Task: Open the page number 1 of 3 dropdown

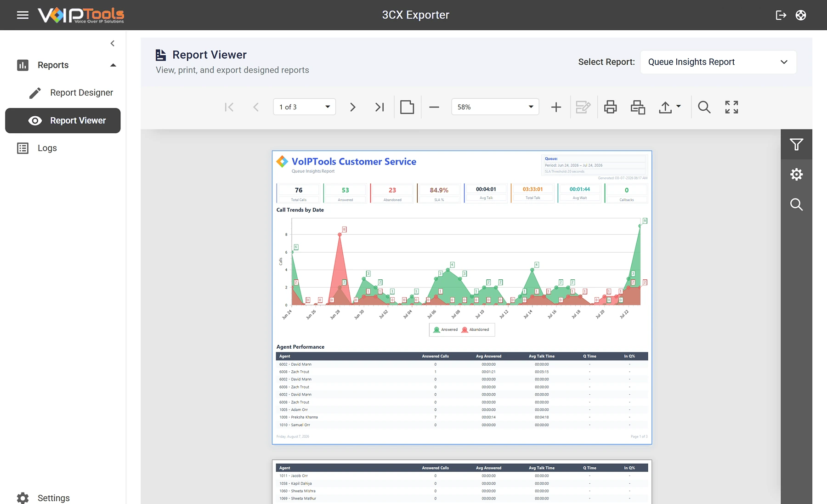Action: coord(304,107)
